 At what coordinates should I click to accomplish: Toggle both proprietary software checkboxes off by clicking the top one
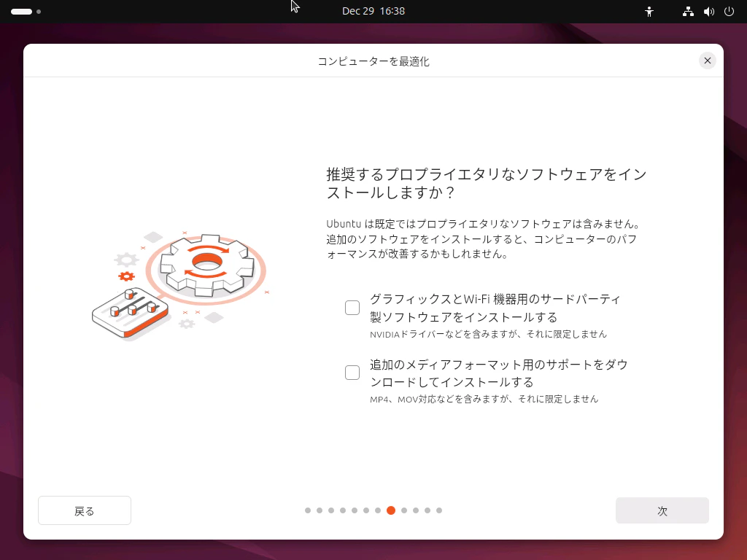pos(352,308)
